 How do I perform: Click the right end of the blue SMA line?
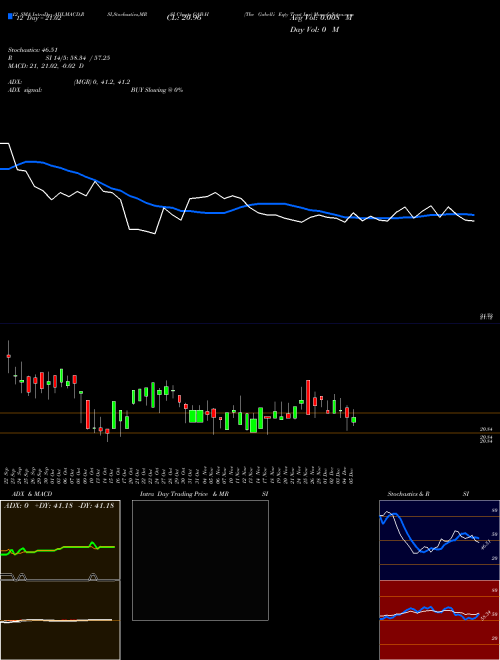(x=473, y=215)
